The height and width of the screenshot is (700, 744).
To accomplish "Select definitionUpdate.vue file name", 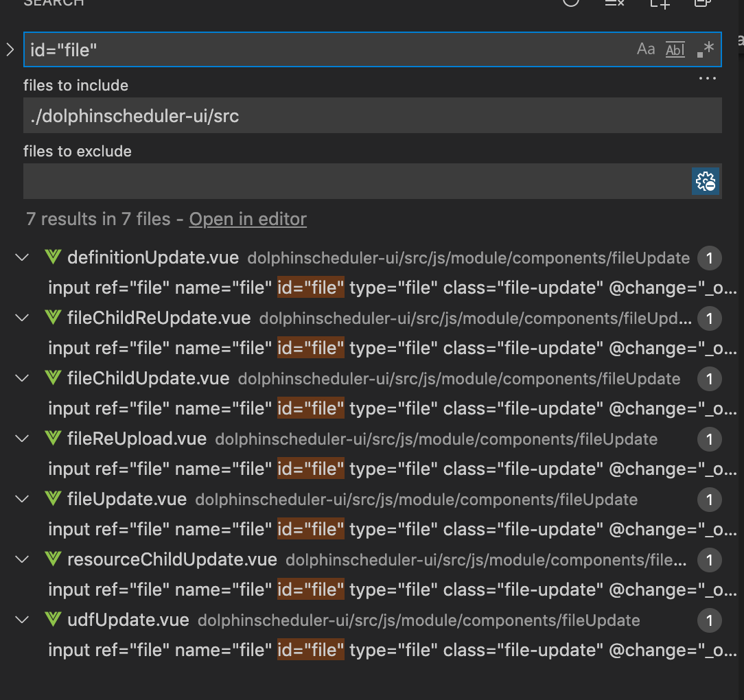I will coord(153,257).
